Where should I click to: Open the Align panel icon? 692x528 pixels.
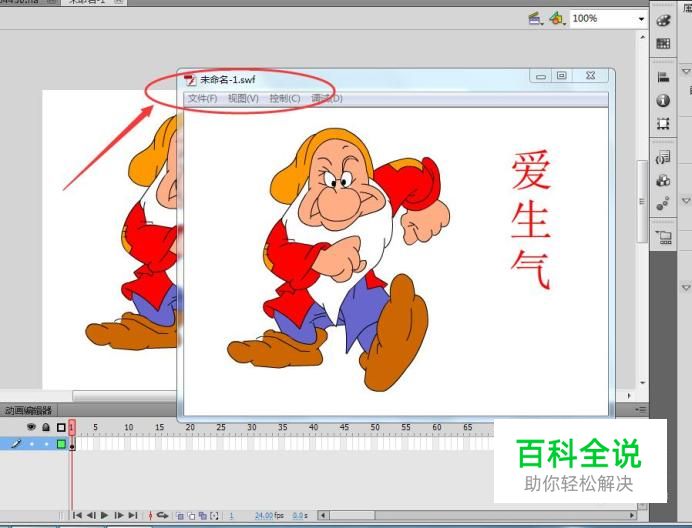click(663, 78)
